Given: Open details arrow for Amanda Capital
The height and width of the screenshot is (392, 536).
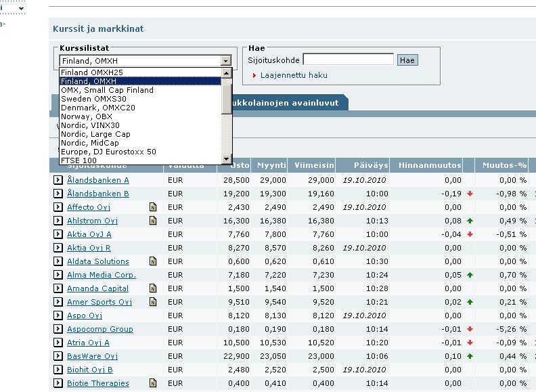Looking at the screenshot, I should click(58, 288).
